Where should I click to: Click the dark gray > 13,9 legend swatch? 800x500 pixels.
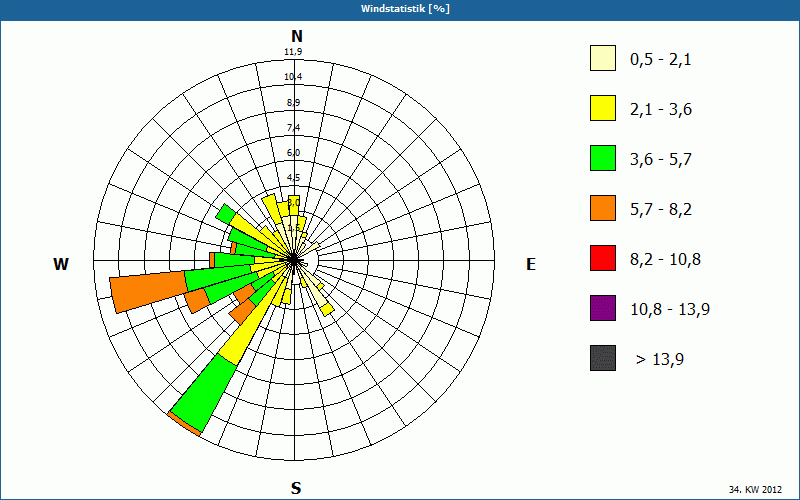pos(603,358)
